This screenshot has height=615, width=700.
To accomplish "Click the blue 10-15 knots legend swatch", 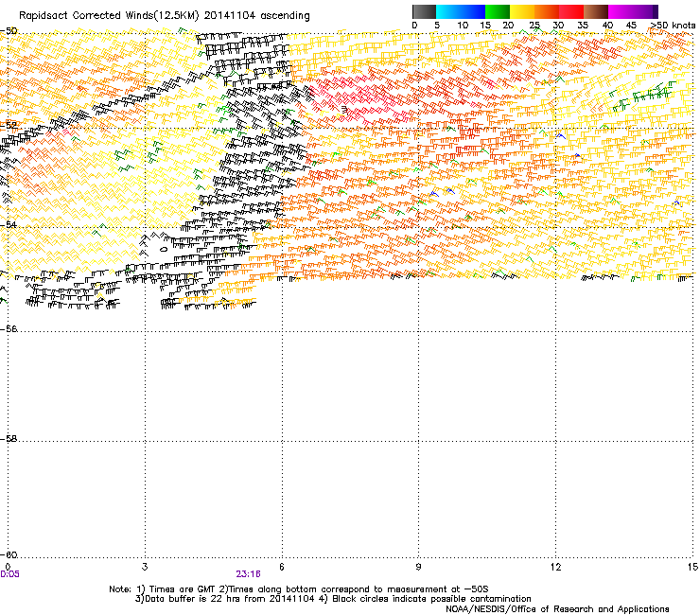I will pyautogui.click(x=473, y=11).
